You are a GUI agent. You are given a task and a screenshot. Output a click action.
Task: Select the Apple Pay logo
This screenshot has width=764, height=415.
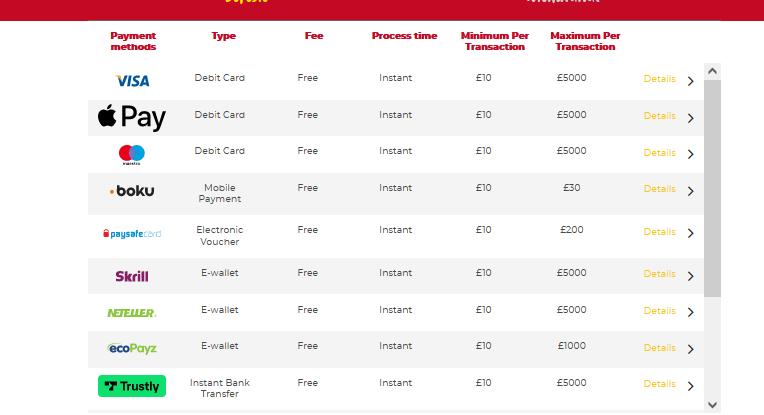point(132,117)
